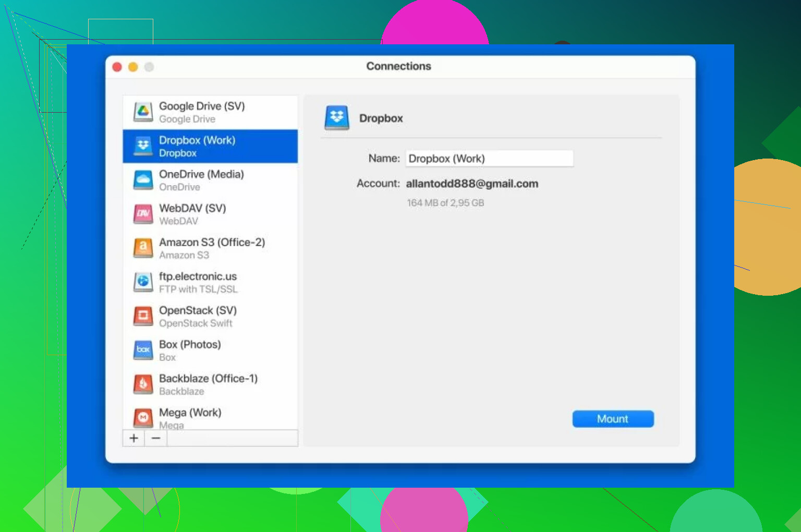Select the WebDAV (SV) connection

click(x=210, y=214)
